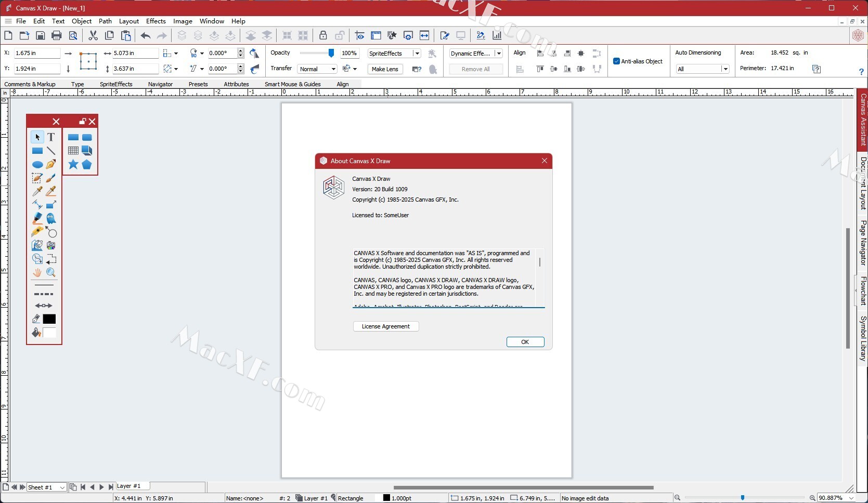The width and height of the screenshot is (868, 503).
Task: Click the chart graph icon in toolbar
Action: click(x=497, y=35)
